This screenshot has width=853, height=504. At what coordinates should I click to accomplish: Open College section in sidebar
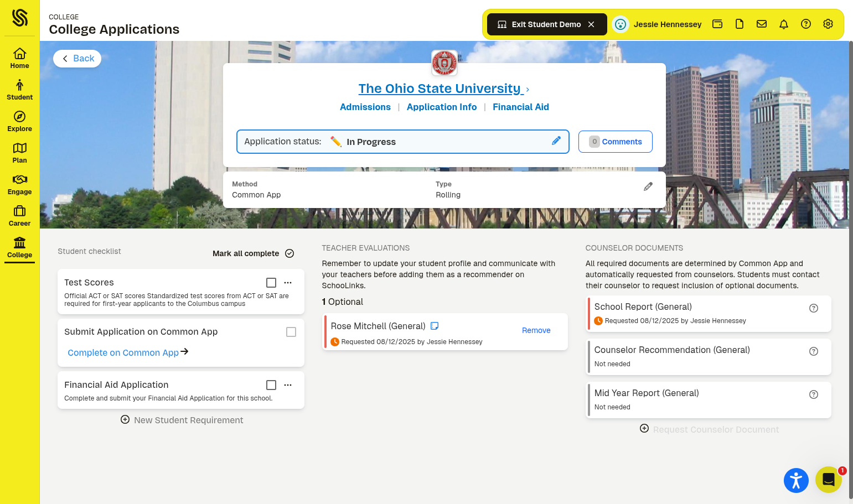[x=19, y=247]
